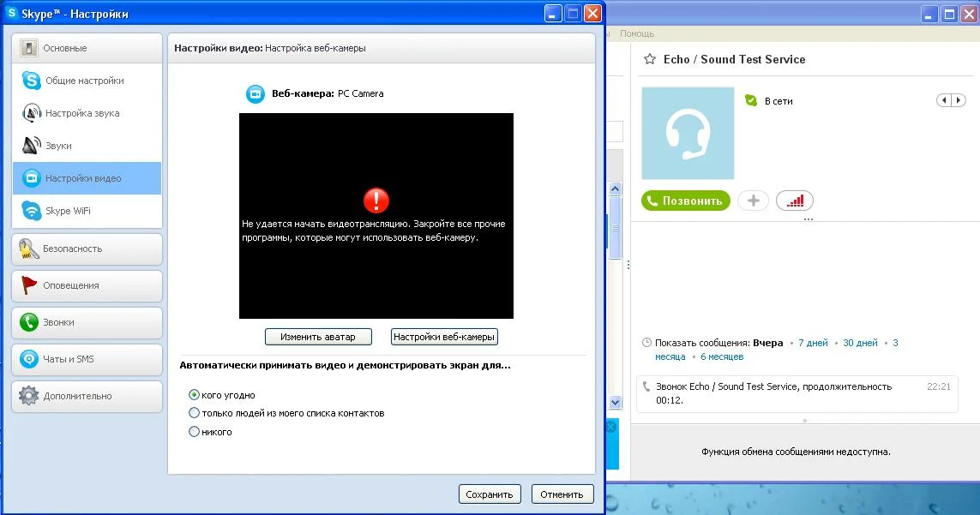Screen dimensions: 980x515
Task: Click the contact list scrollbar down arrow
Action: [615, 403]
